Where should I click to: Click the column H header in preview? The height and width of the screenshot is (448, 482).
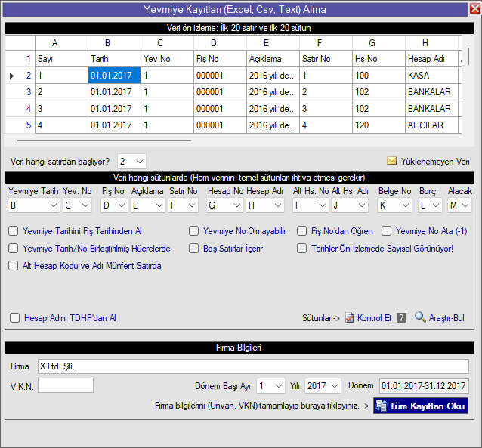coord(425,43)
